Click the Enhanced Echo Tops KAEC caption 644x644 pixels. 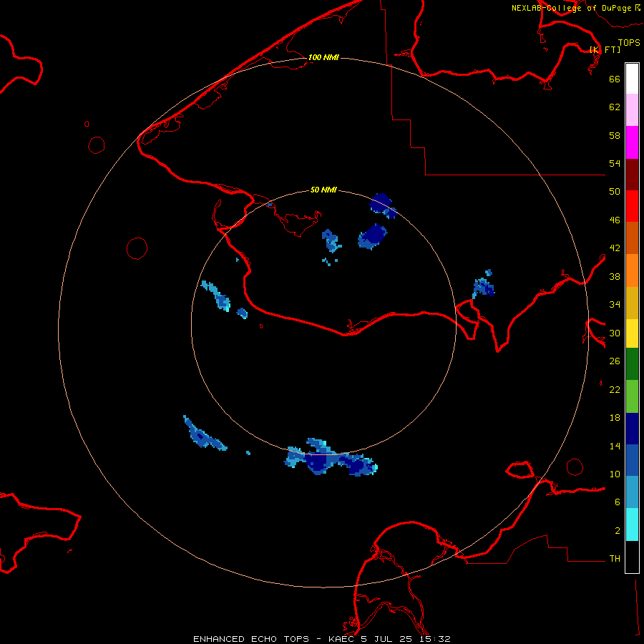(x=321, y=639)
